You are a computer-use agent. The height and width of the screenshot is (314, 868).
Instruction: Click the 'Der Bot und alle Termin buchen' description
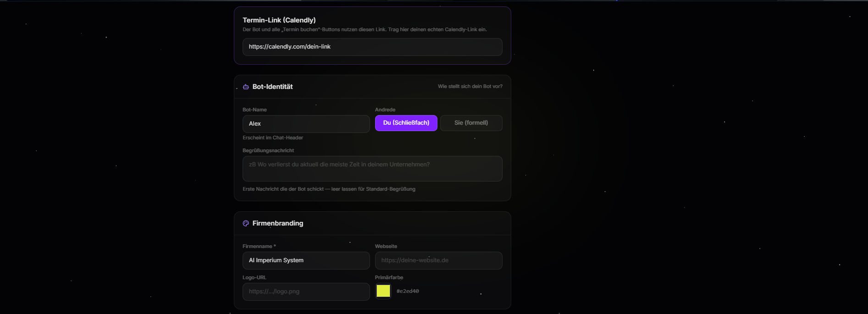[x=365, y=29]
